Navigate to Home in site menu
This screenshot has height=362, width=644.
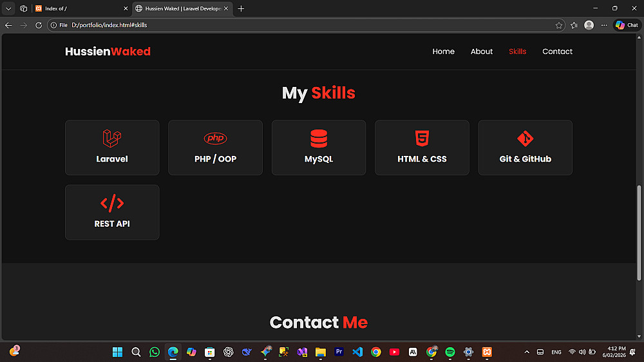[x=443, y=52]
